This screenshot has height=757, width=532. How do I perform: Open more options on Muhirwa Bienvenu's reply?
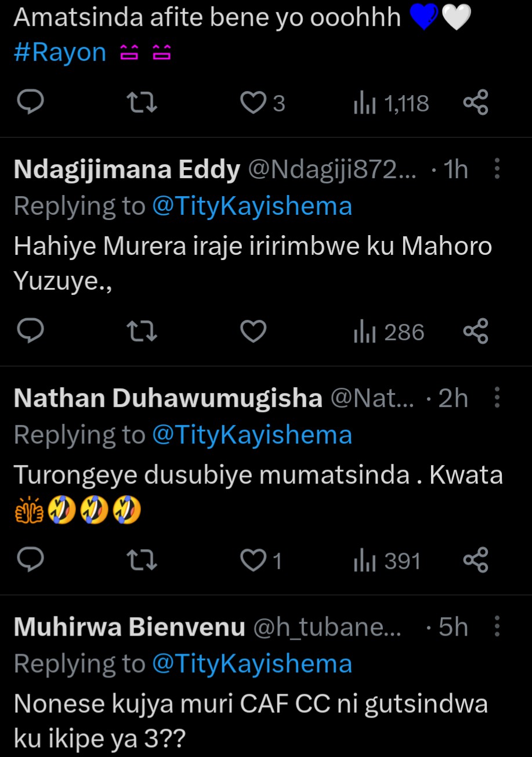(497, 627)
